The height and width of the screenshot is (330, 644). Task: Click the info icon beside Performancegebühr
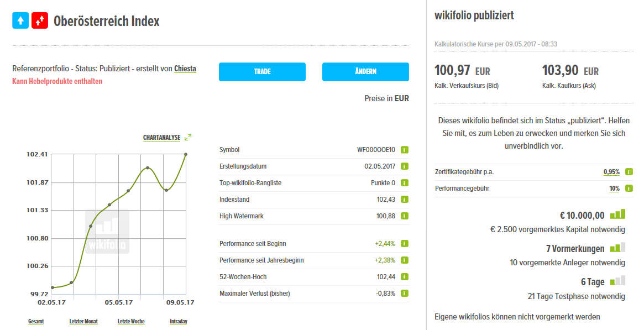pos(628,188)
